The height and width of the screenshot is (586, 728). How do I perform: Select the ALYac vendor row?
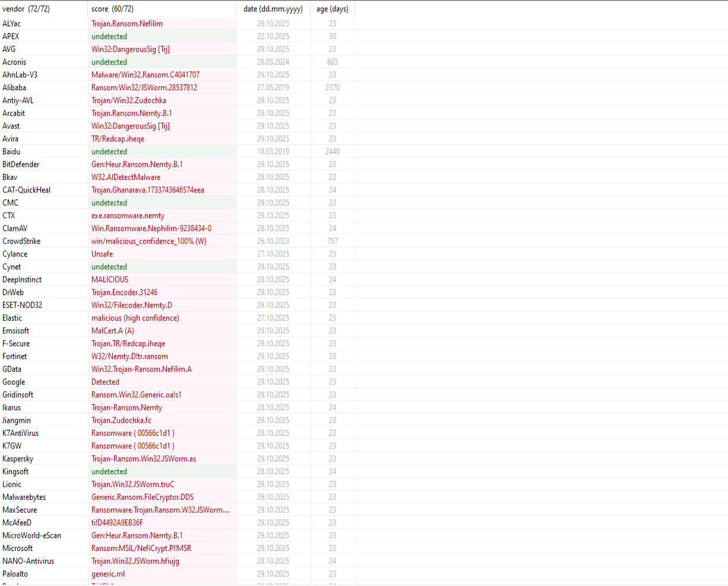tap(12, 24)
